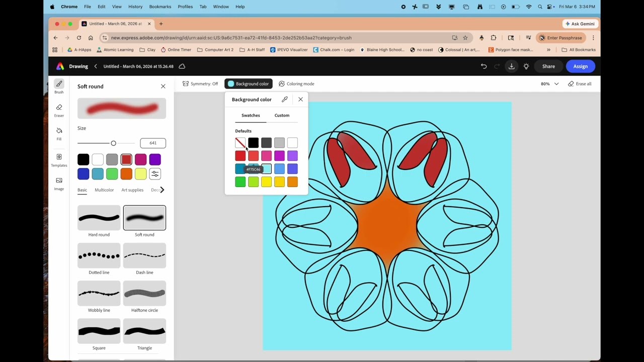
Task: Open Chrome extensions puzzle icon
Action: point(494,38)
